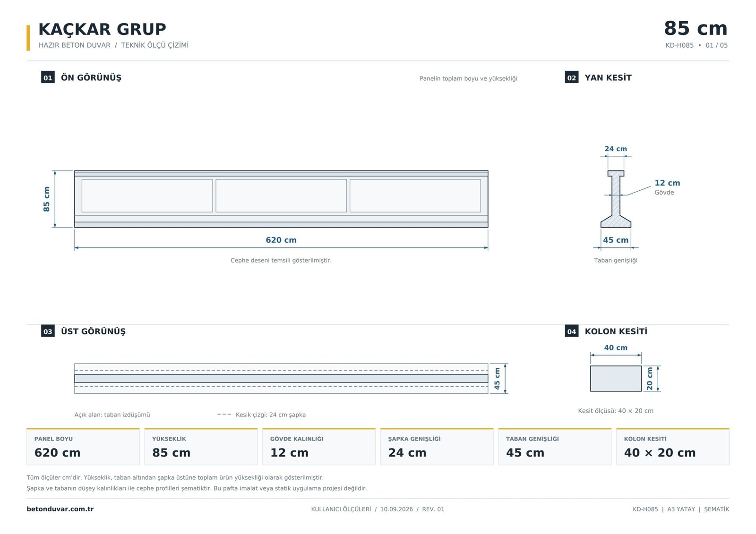Viewport: 756px width, 534px height.
Task: Click the Yükseklik 85 cm card
Action: coord(201,447)
